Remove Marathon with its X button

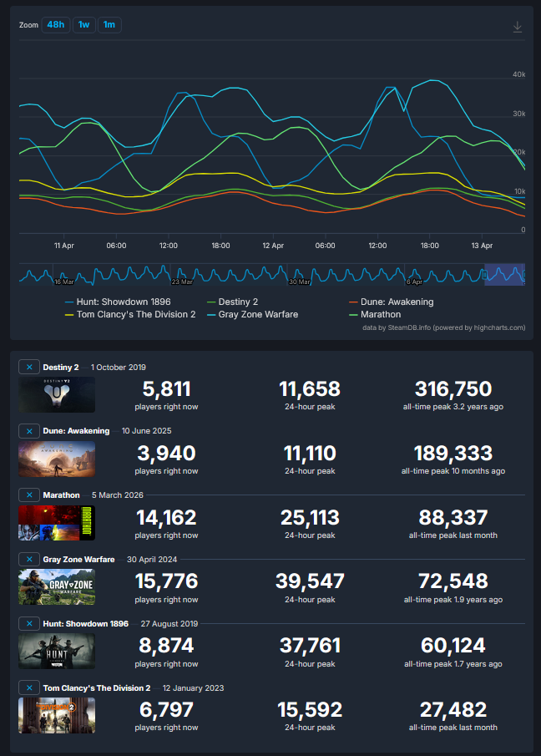(29, 495)
